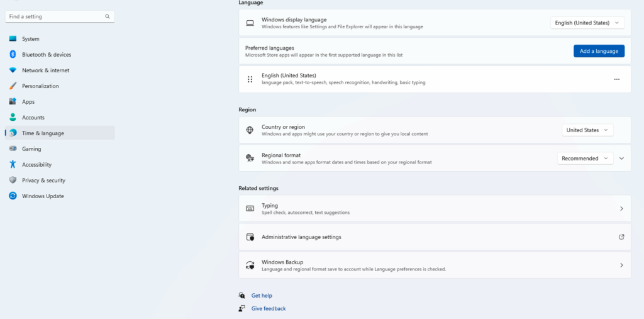
Task: Click the external link icon for Administrative language settings
Action: click(621, 237)
